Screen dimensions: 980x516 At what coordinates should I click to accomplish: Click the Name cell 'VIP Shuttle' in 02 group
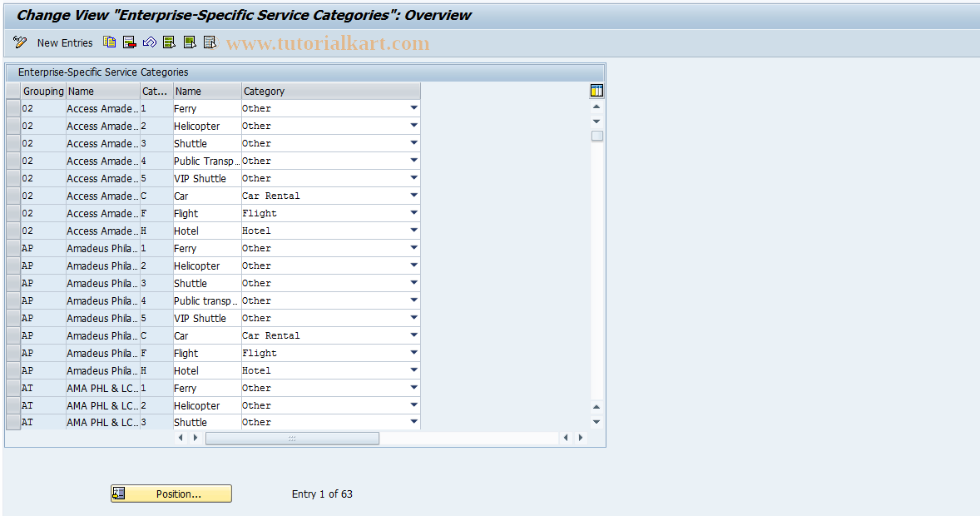coord(207,178)
